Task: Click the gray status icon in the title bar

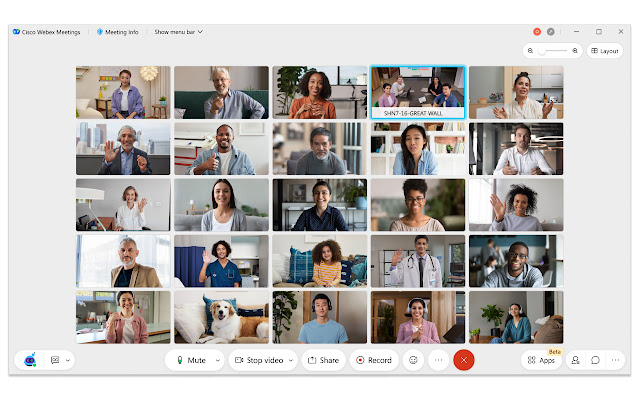Action: [551, 31]
